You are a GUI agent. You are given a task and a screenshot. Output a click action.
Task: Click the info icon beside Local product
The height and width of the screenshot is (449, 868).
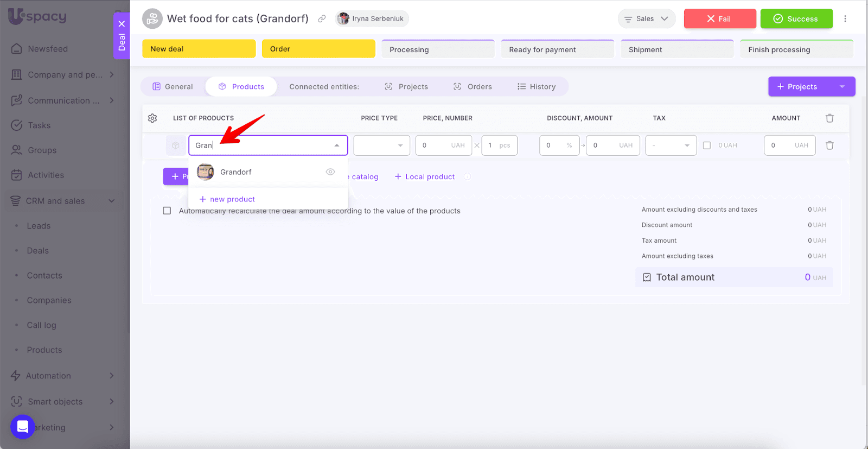click(x=468, y=177)
